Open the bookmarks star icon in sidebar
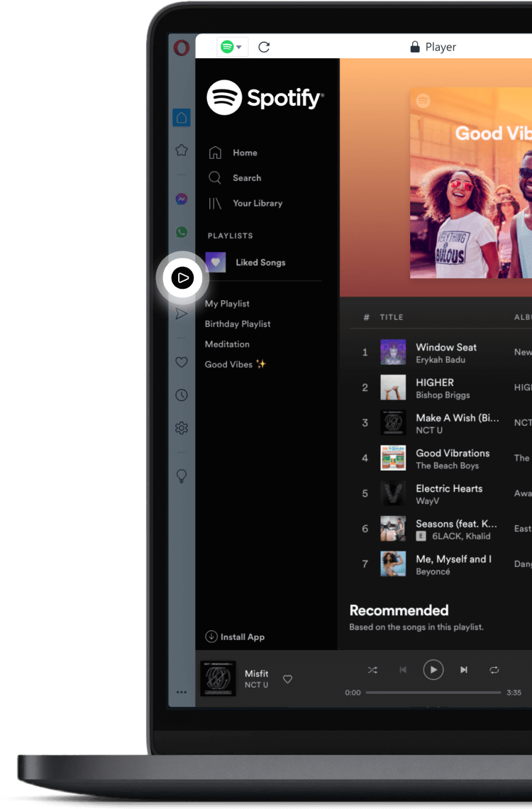This screenshot has height=809, width=532. (182, 150)
